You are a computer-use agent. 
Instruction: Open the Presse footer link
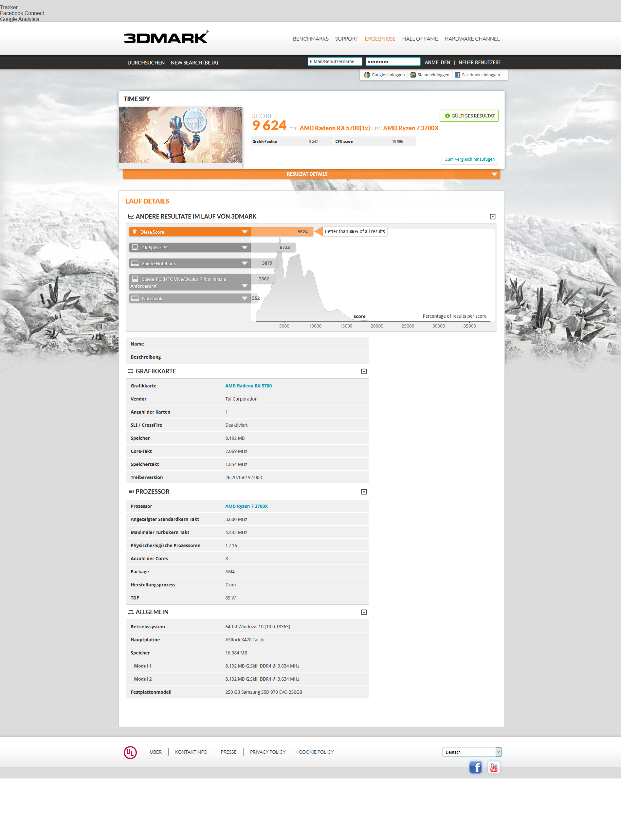[228, 752]
